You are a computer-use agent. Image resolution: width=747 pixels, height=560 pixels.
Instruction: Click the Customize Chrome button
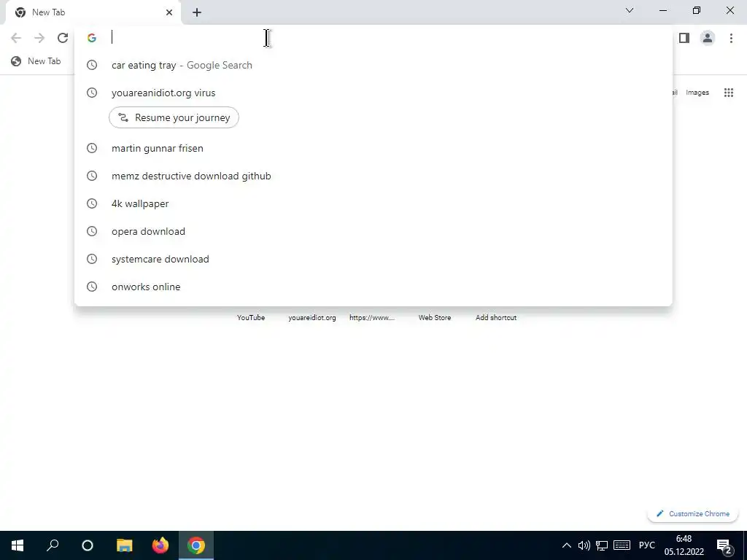pyautogui.click(x=692, y=513)
